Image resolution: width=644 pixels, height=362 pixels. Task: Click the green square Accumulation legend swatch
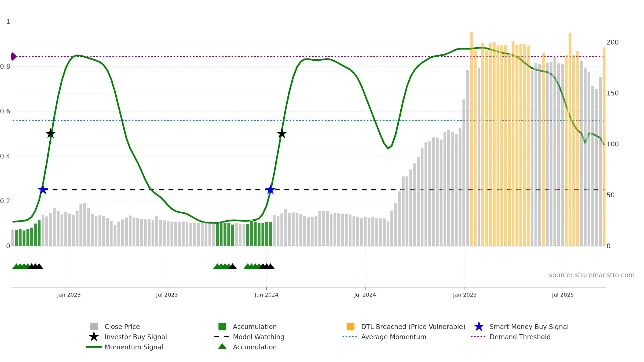click(x=222, y=327)
